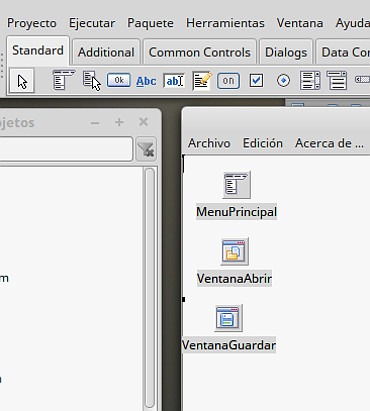The height and width of the screenshot is (411, 370).
Task: Open the form's Edición menu
Action: click(x=263, y=143)
